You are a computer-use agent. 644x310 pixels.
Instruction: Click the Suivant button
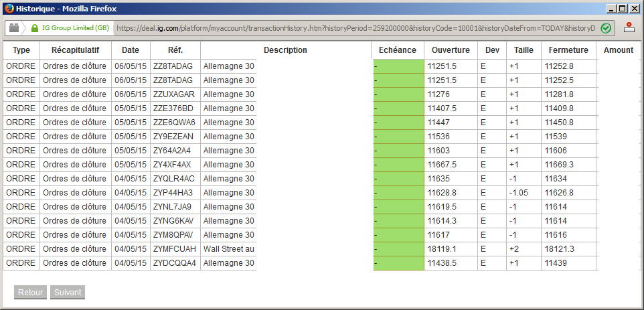[68, 293]
